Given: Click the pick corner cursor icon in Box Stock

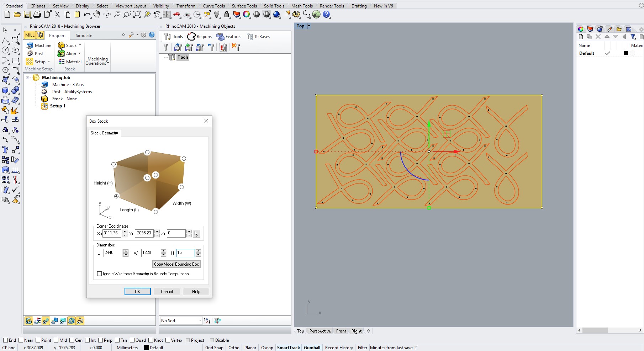Looking at the screenshot, I should (196, 234).
